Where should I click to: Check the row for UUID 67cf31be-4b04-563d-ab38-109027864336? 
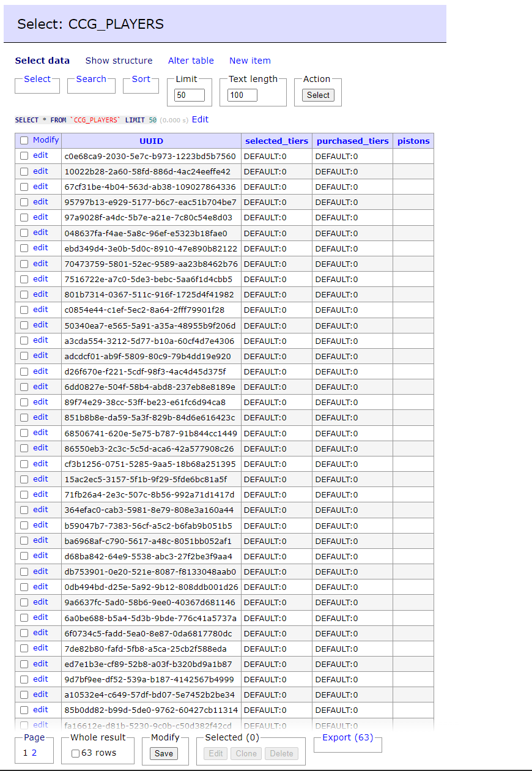coord(24,187)
